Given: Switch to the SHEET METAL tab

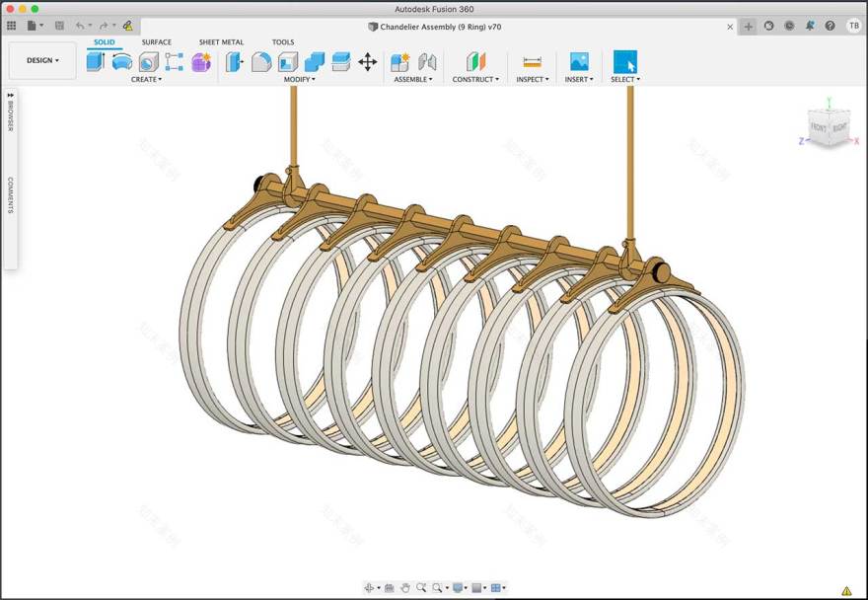Looking at the screenshot, I should [221, 42].
